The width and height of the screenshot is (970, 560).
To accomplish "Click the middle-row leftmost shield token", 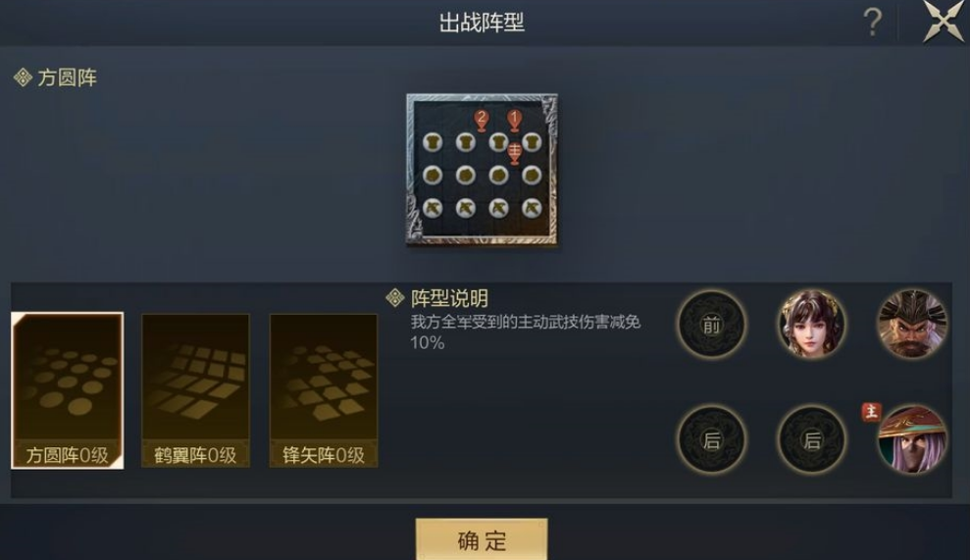I will point(433,176).
